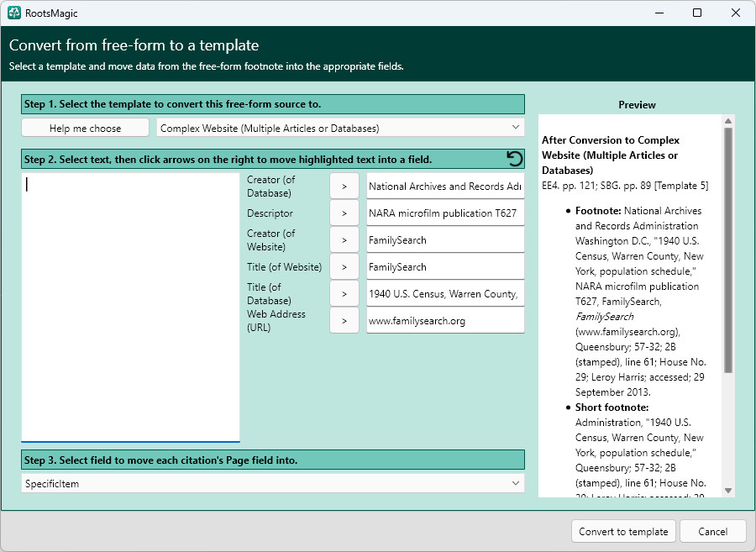Click the Step 3 header text

pos(161,460)
